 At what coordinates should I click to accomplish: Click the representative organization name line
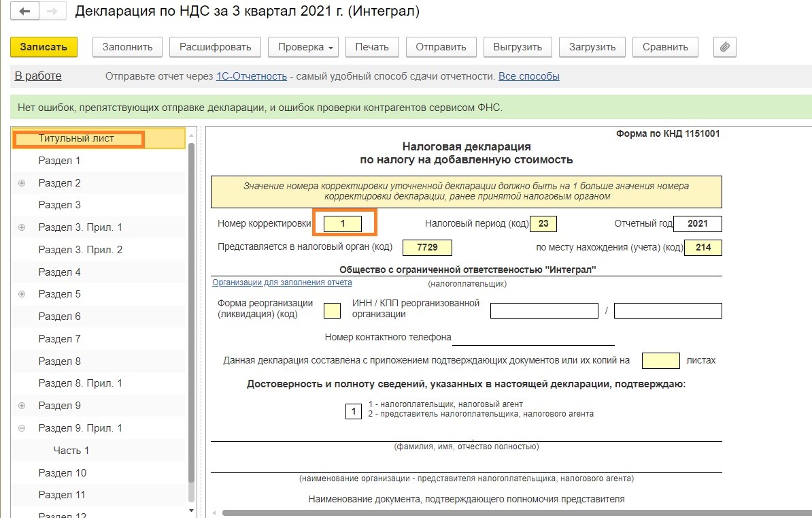coord(466,466)
